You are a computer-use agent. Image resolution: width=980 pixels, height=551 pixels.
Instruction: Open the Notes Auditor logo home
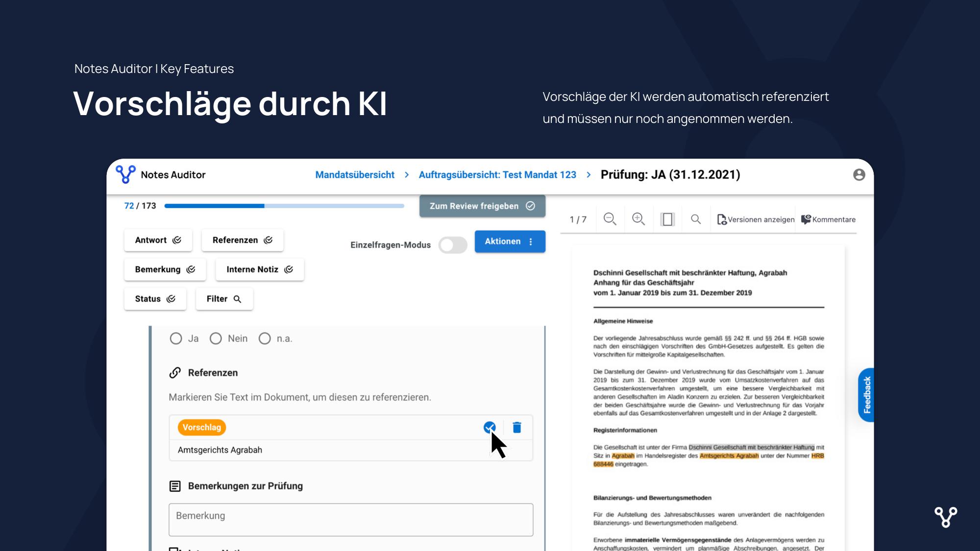[161, 175]
